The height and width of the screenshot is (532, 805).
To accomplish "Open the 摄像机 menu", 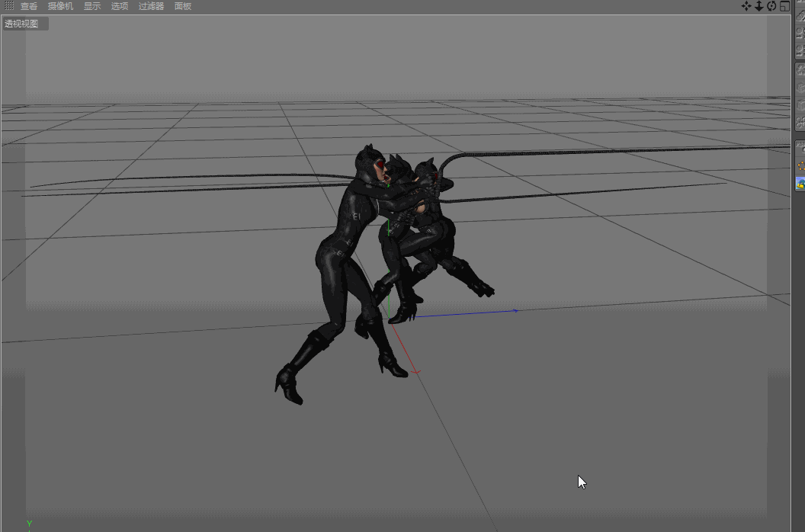I will pos(60,6).
